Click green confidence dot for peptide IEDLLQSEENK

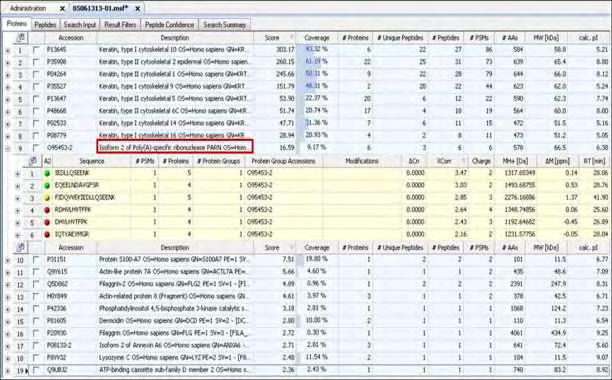tap(47, 173)
